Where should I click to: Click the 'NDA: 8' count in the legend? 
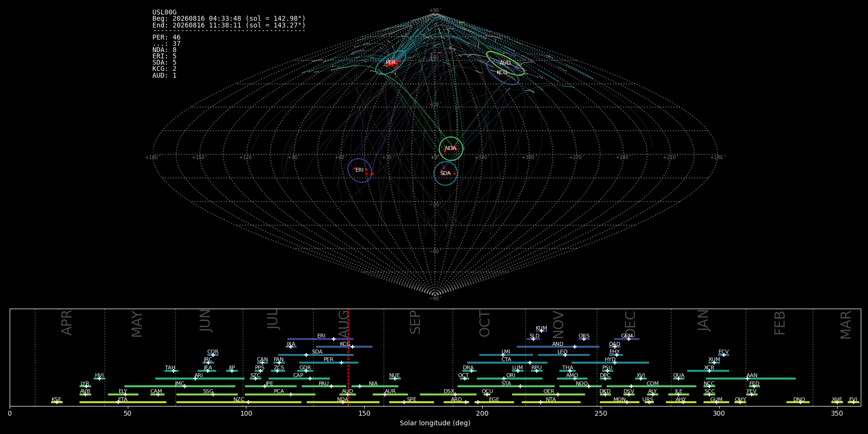[x=164, y=50]
